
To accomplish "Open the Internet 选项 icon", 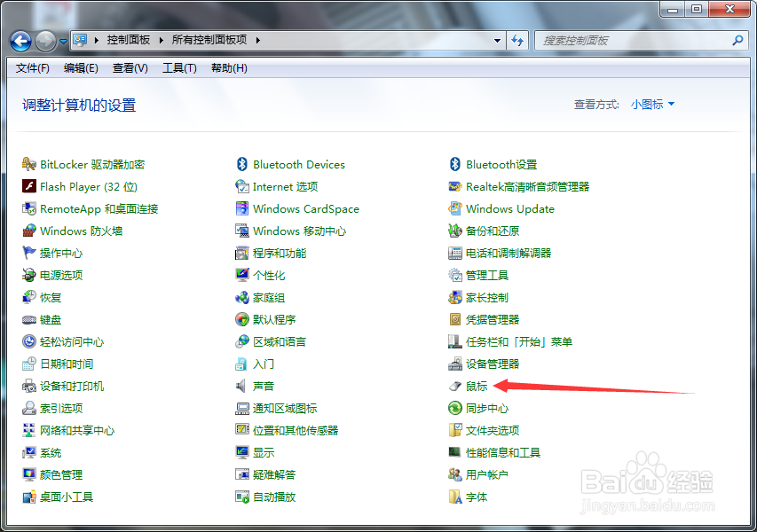I will [242, 187].
